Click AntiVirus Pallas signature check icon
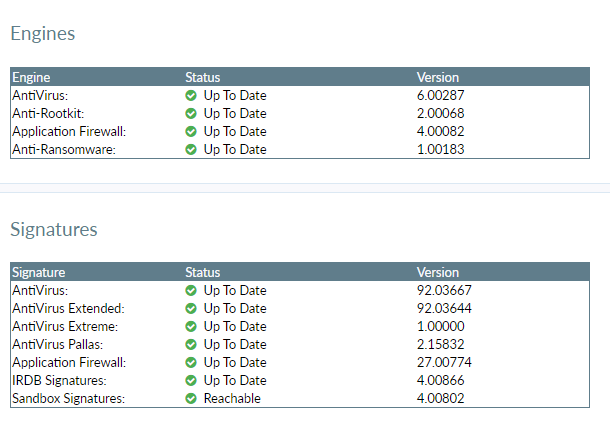610x429 pixels. tap(191, 344)
